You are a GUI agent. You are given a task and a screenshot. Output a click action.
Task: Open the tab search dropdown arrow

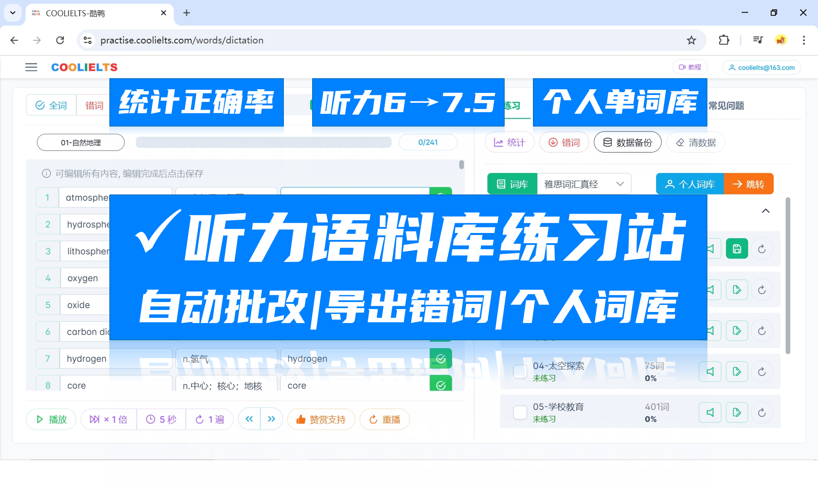13,13
